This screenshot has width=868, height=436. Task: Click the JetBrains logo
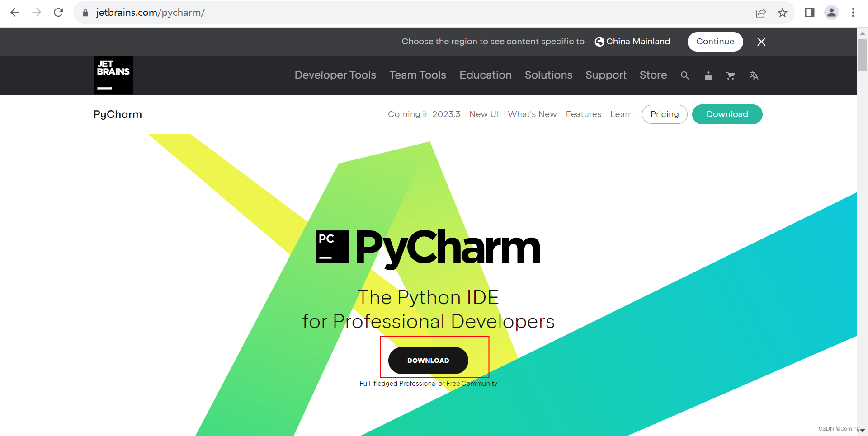pyautogui.click(x=113, y=75)
